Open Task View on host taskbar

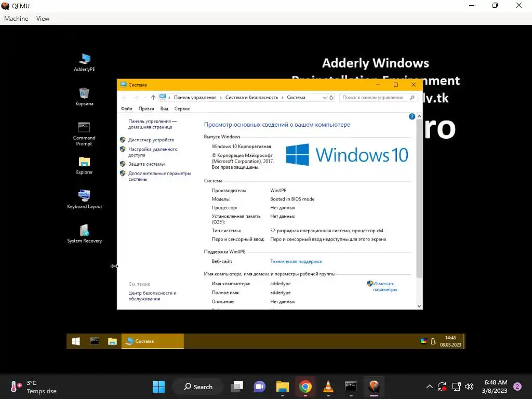[x=237, y=387]
